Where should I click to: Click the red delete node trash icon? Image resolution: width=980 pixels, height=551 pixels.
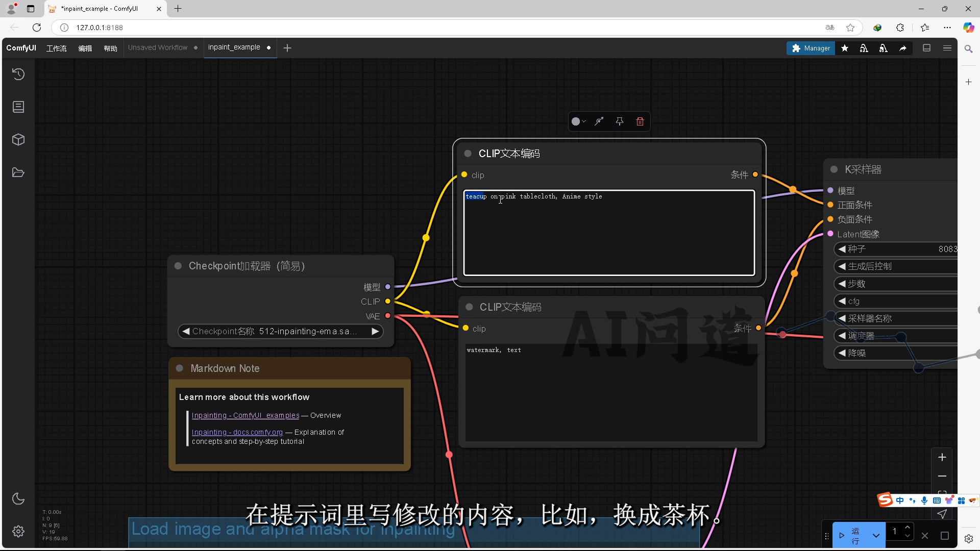pos(640,121)
